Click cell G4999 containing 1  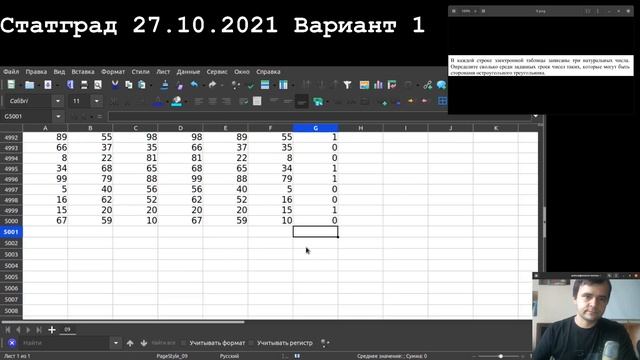click(x=315, y=210)
